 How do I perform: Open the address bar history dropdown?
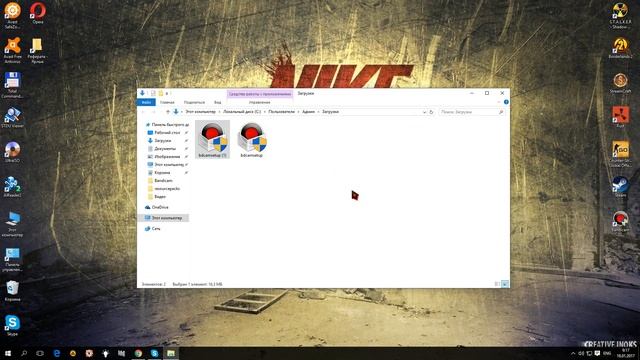pos(424,112)
